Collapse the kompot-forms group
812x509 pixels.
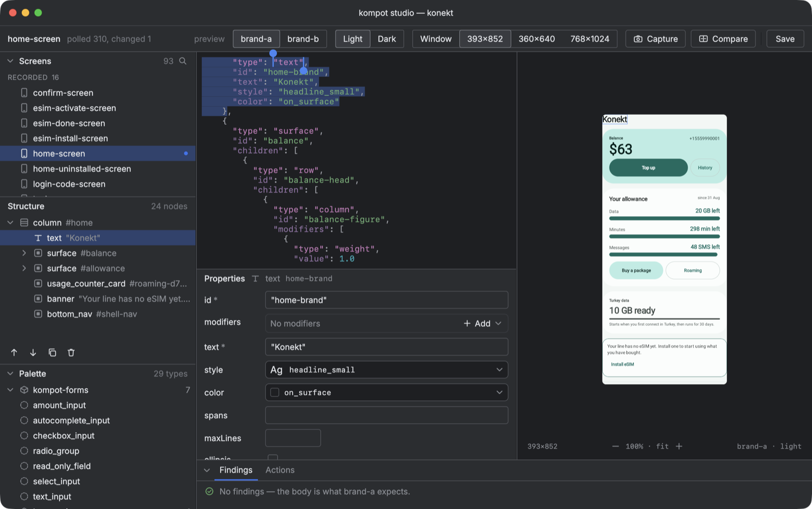pyautogui.click(x=10, y=390)
